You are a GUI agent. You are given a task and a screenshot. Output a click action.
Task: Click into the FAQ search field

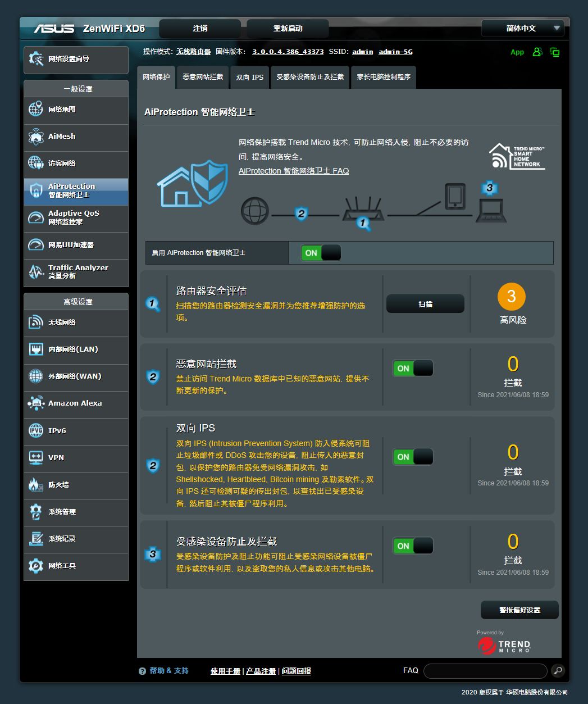(485, 671)
